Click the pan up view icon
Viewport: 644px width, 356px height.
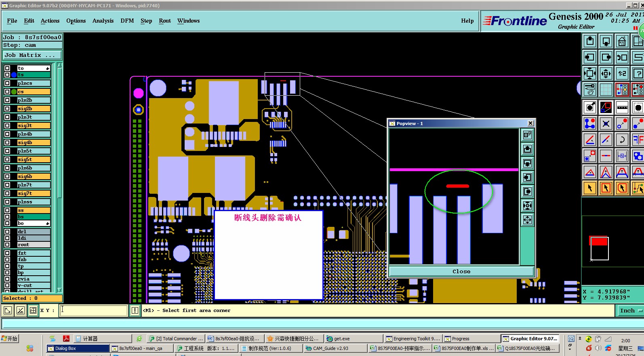(x=590, y=41)
